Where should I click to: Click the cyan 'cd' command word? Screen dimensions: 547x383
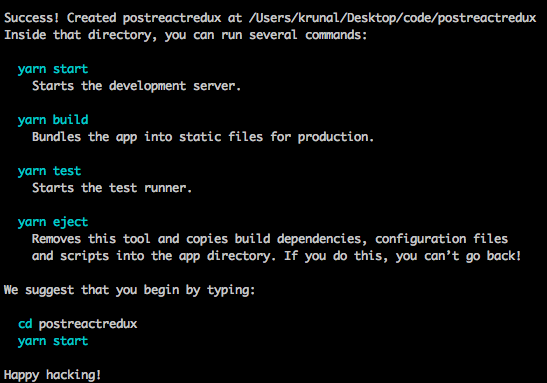[25, 324]
